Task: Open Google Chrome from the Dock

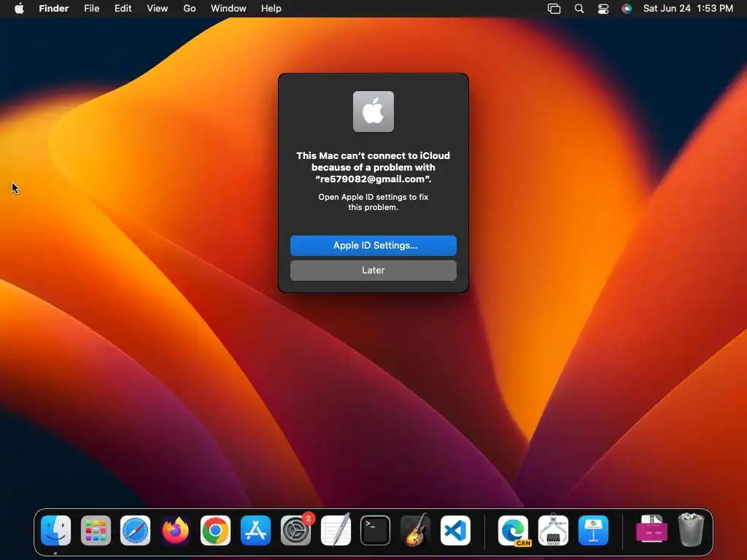Action: [x=215, y=531]
